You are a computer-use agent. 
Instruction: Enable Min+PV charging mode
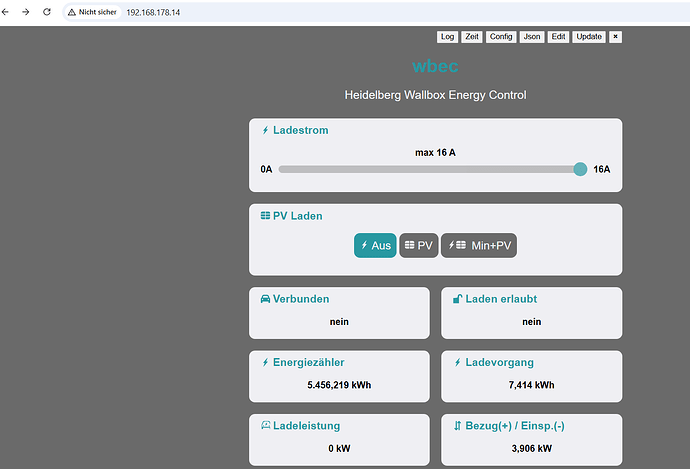coord(478,245)
